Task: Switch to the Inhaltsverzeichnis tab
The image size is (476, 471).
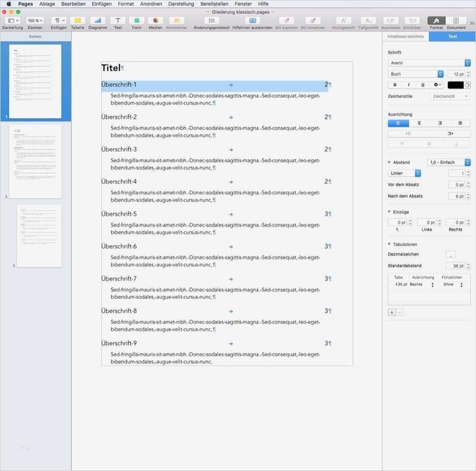Action: coord(405,36)
